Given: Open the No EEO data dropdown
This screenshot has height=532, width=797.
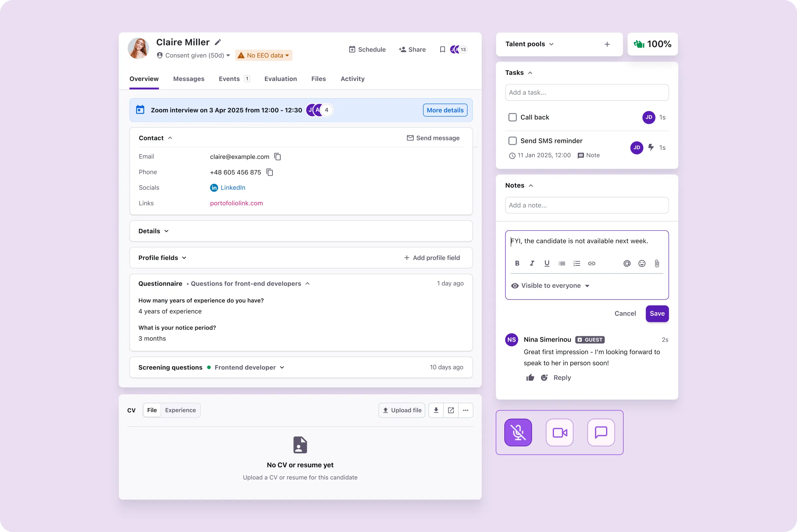Looking at the screenshot, I should [264, 55].
